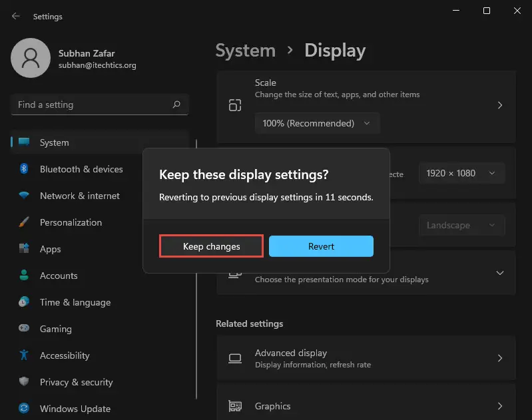Open Network & internet section
The width and height of the screenshot is (532, 420).
[x=80, y=196]
